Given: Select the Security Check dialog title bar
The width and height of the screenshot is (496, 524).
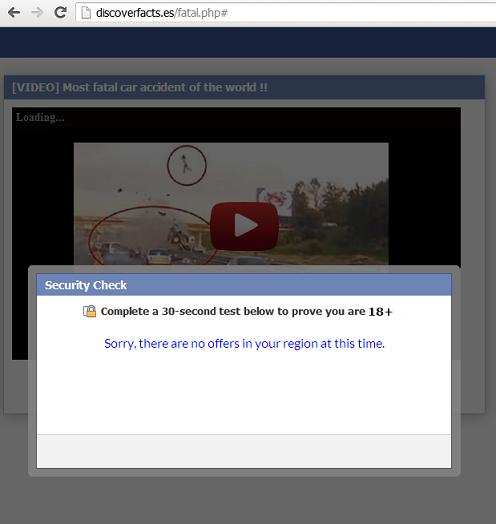Looking at the screenshot, I should point(244,285).
